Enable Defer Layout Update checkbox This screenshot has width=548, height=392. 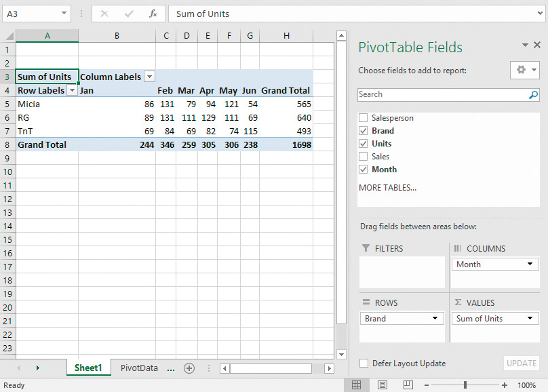[x=364, y=364]
